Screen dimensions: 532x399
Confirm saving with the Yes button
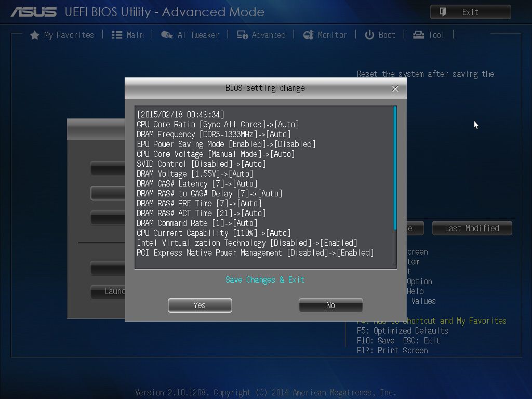[x=200, y=305]
